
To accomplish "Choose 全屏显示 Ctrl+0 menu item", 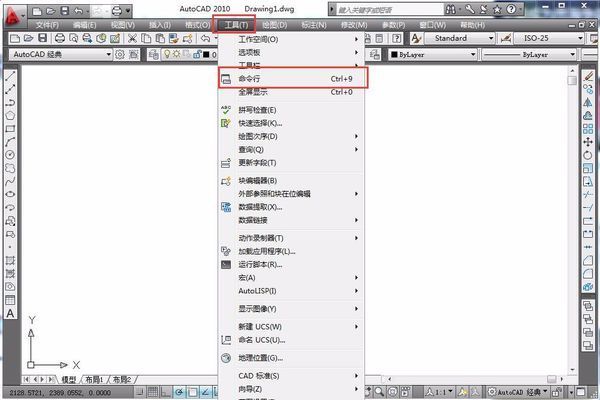I will click(x=291, y=92).
